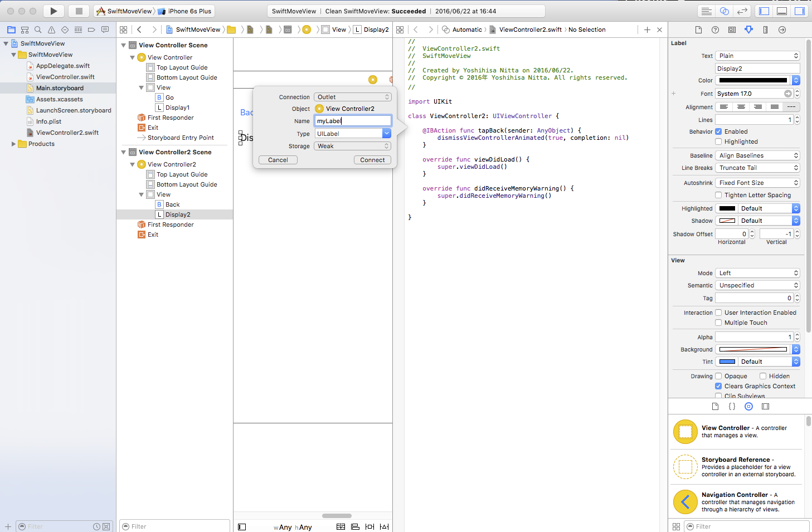Open the Connection type dropdown
The image size is (812, 532).
tap(352, 97)
